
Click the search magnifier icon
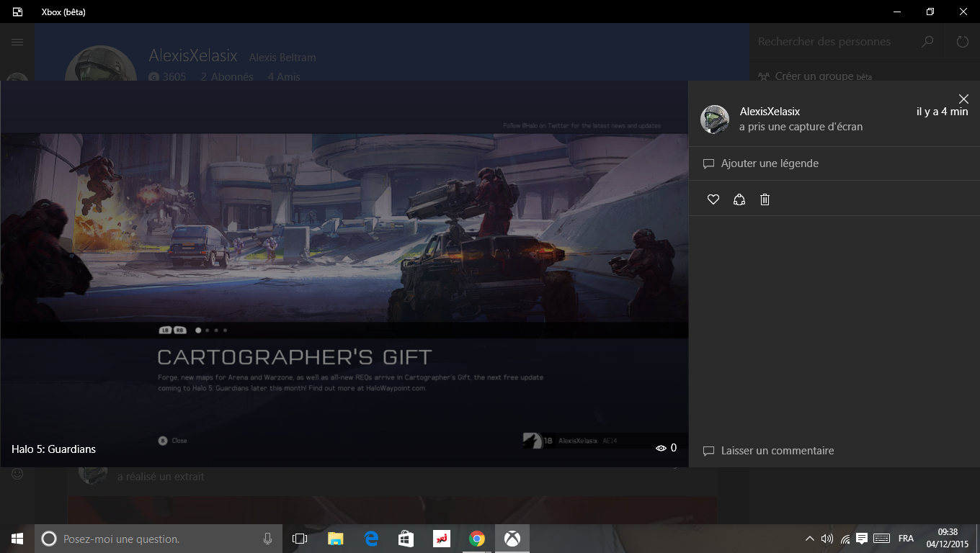tap(928, 42)
